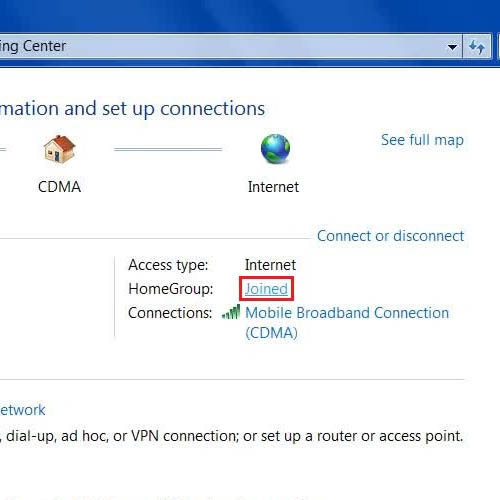Click the HomeGroup label text
Screen dimensions: 500x500
(x=171, y=289)
